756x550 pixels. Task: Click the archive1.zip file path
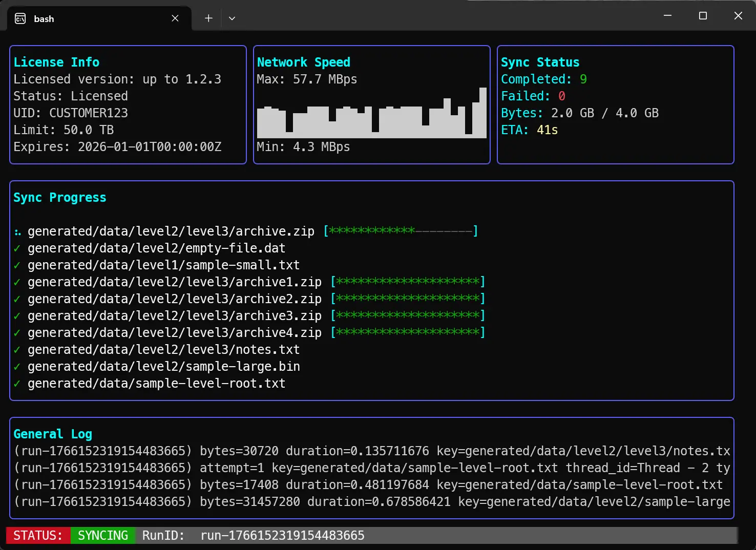(x=175, y=282)
